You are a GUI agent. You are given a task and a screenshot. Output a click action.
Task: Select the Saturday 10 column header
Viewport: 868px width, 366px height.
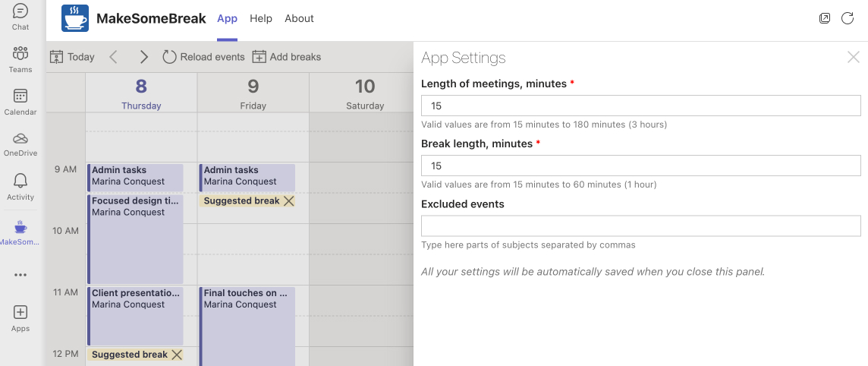[365, 93]
